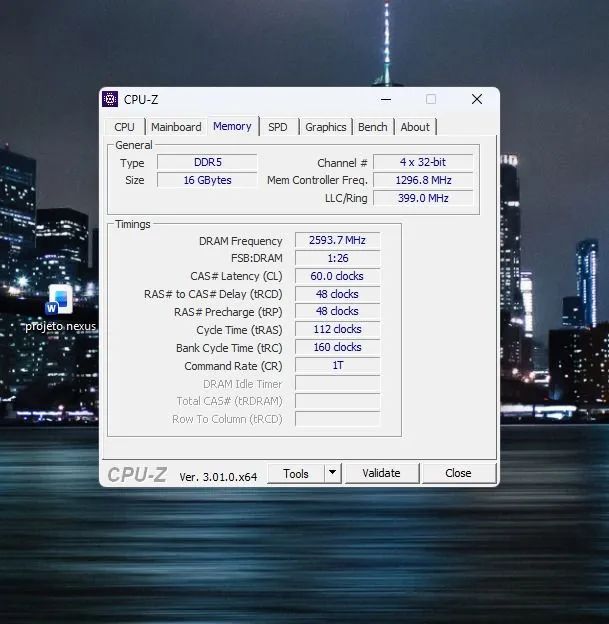Click the Tools button
The width and height of the screenshot is (609, 624).
coord(296,474)
